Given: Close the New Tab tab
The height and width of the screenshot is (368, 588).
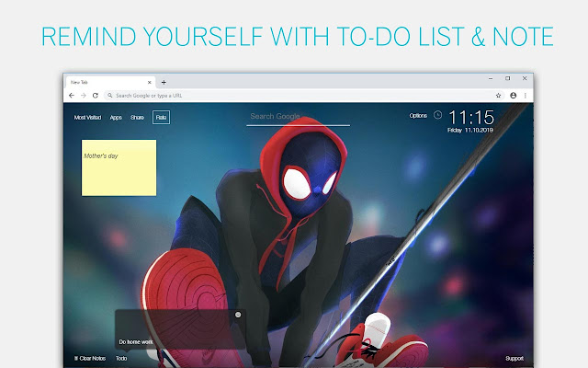Looking at the screenshot, I should click(x=149, y=82).
